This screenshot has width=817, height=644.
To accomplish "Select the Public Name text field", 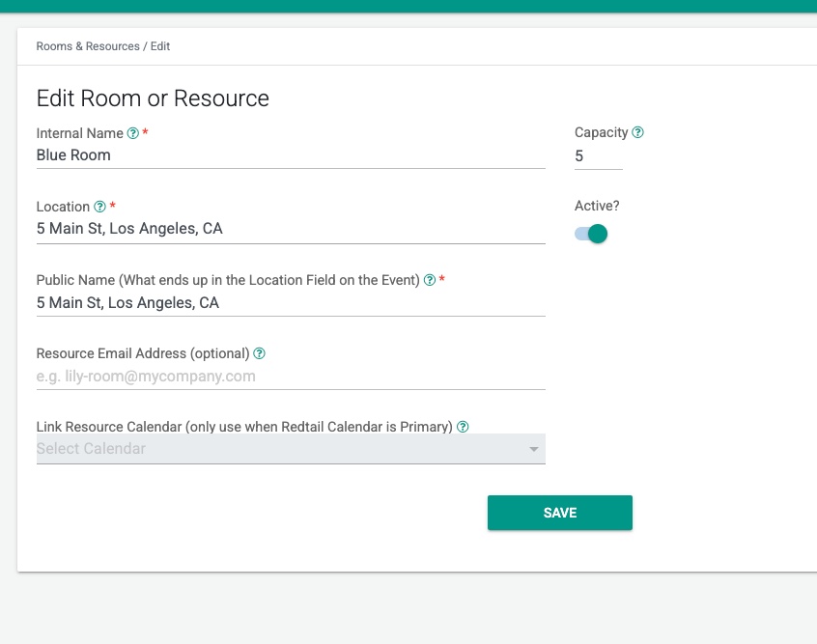I will [290, 302].
